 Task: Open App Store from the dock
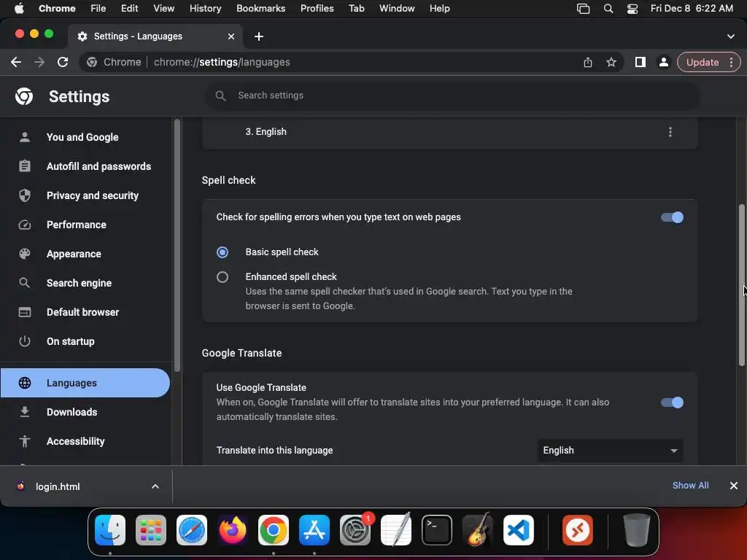point(314,530)
